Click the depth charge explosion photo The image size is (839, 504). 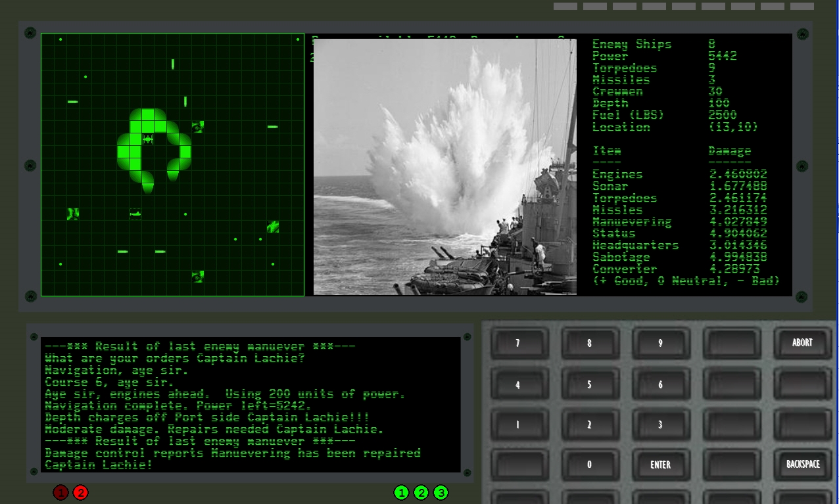point(444,167)
